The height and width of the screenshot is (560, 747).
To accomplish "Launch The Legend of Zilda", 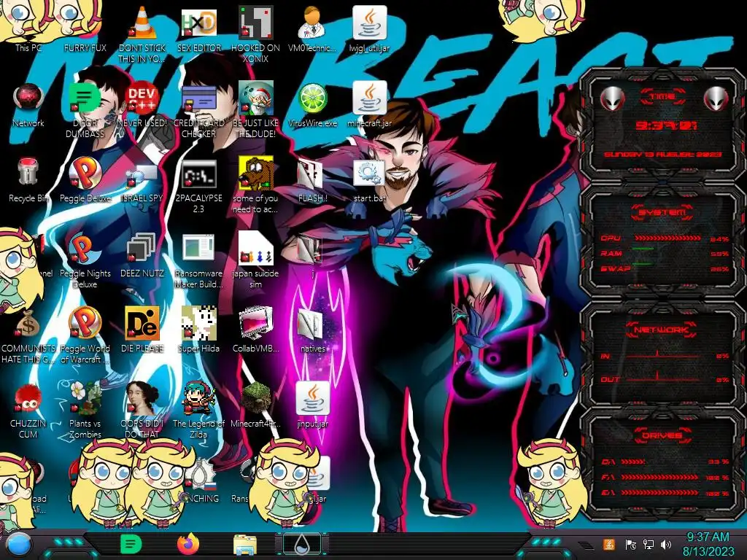I will [198, 398].
